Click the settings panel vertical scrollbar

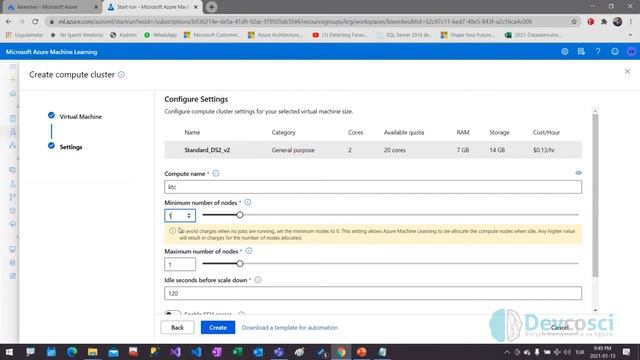tap(596, 195)
